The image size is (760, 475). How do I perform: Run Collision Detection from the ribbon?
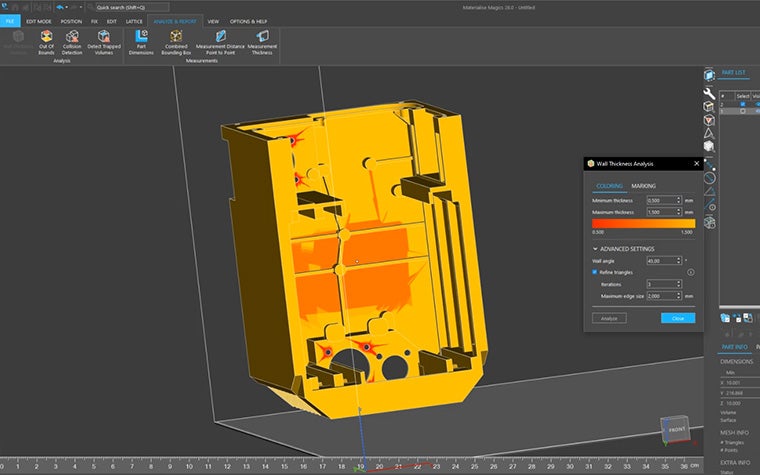pos(73,38)
